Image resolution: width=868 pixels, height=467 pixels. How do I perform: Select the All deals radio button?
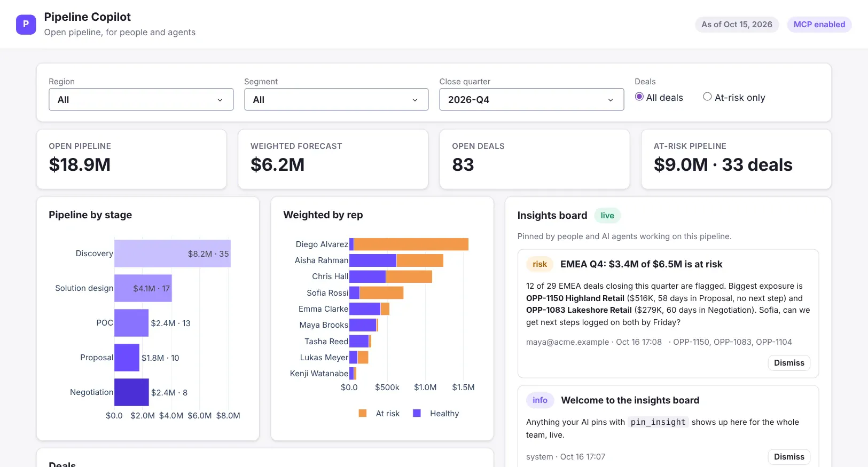(x=639, y=97)
